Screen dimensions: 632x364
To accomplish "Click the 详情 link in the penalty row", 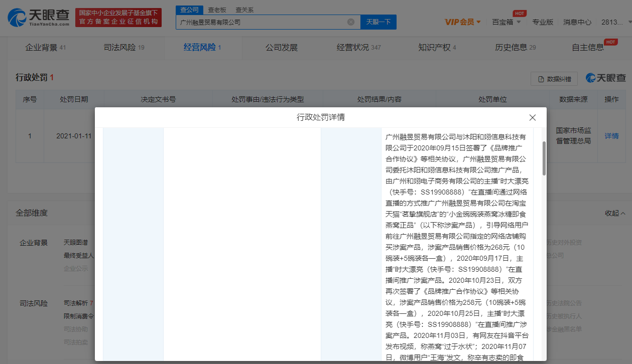I will [611, 136].
